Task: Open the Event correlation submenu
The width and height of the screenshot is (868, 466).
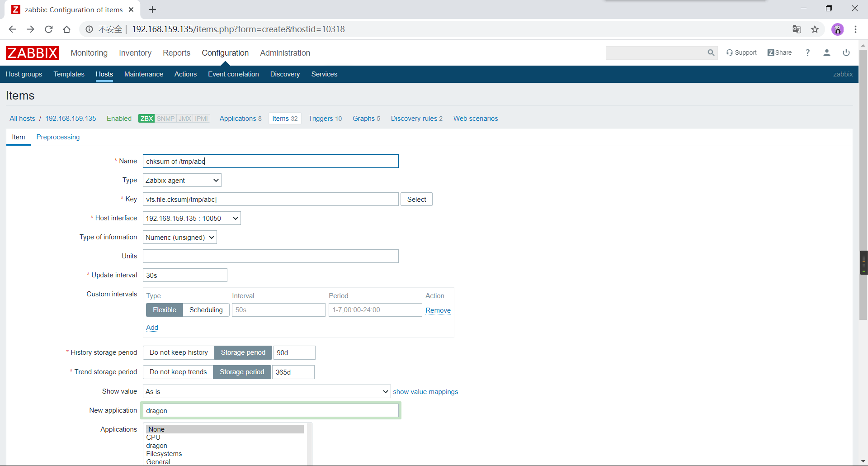Action: [x=233, y=74]
